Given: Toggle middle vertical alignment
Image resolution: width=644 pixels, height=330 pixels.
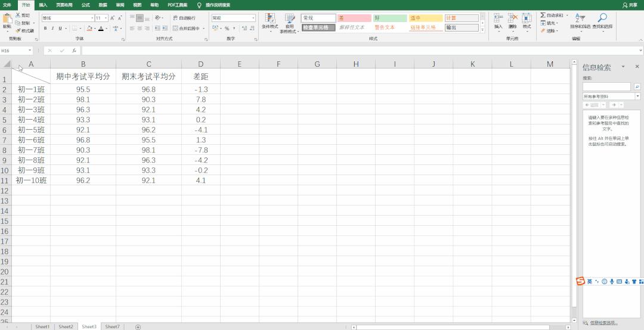Looking at the screenshot, I should (x=140, y=18).
